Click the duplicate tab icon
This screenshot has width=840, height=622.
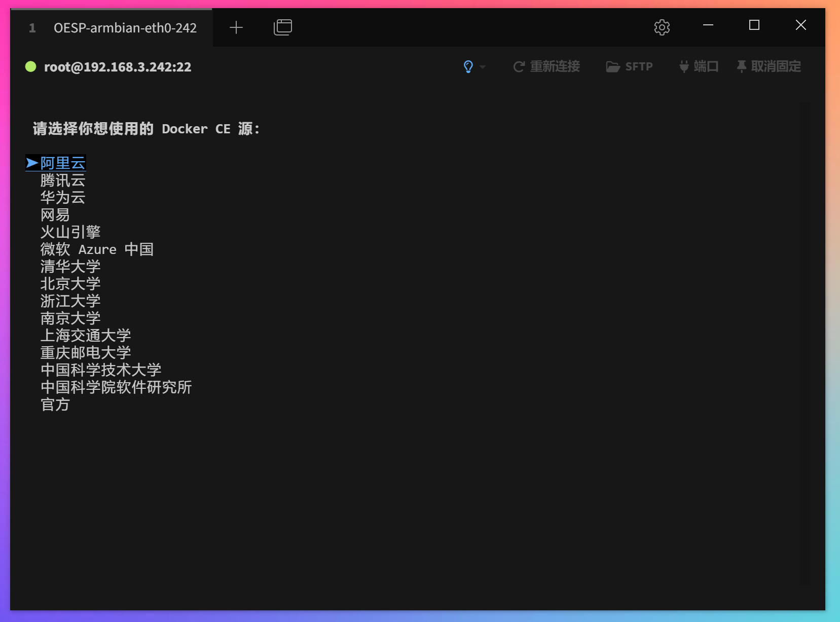(x=282, y=27)
